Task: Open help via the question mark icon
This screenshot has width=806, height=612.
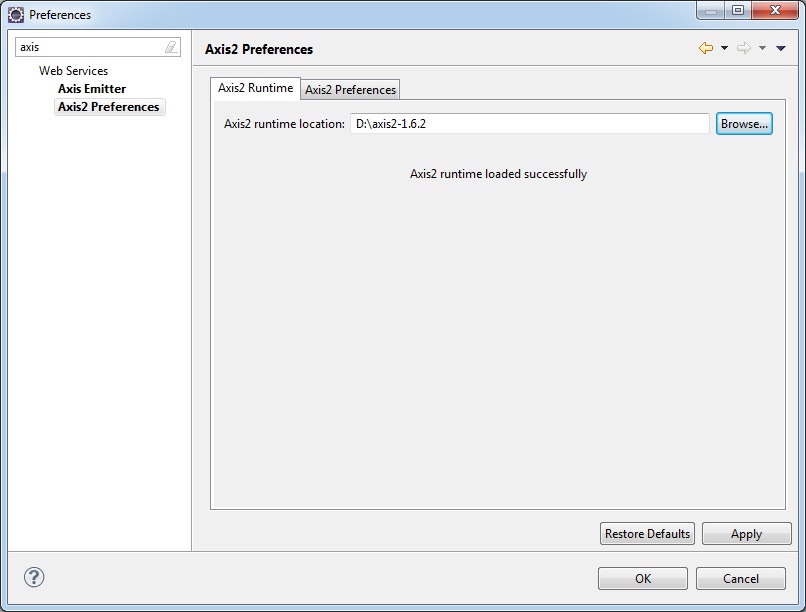Action: pos(33,577)
